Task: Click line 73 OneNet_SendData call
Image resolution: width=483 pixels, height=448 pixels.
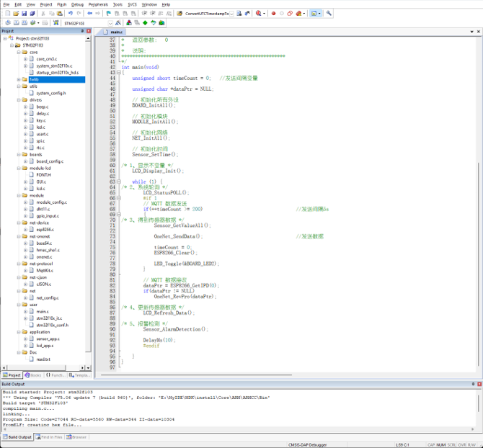Action: click(x=178, y=236)
